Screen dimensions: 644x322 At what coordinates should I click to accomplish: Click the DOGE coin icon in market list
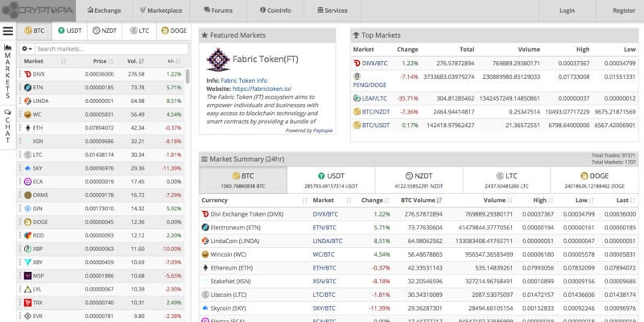pos(27,222)
